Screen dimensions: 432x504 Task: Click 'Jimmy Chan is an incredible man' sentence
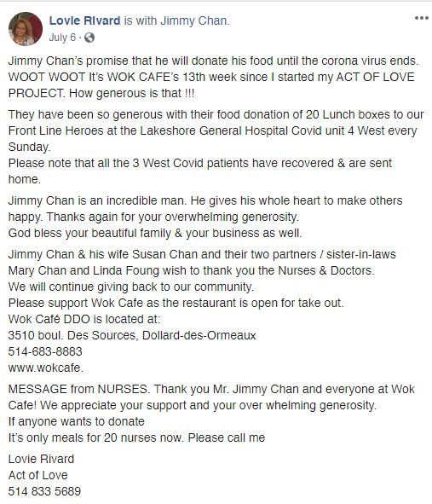[97, 200]
